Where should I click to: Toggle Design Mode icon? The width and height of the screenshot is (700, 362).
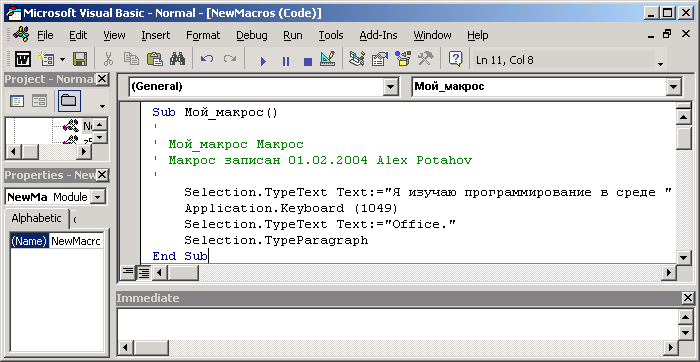(328, 59)
